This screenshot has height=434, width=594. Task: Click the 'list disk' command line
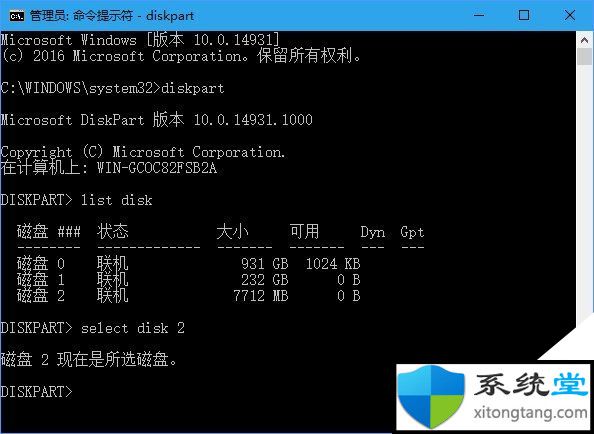point(76,200)
